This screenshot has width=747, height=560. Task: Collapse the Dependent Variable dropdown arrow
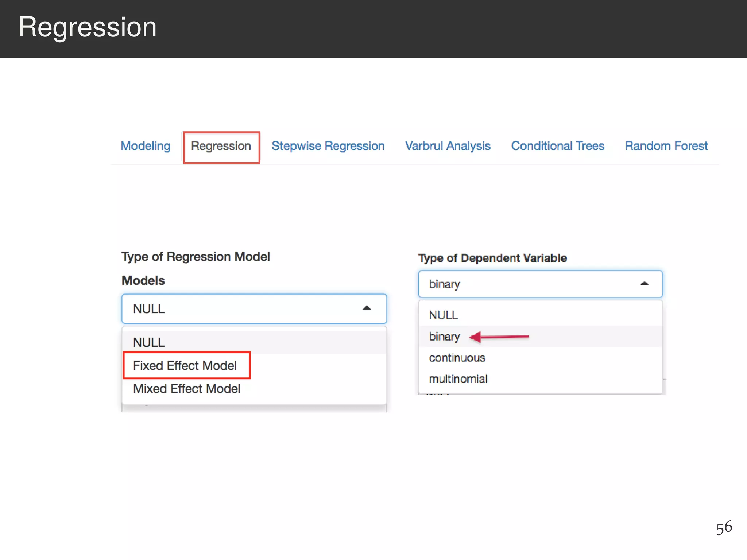tap(644, 283)
